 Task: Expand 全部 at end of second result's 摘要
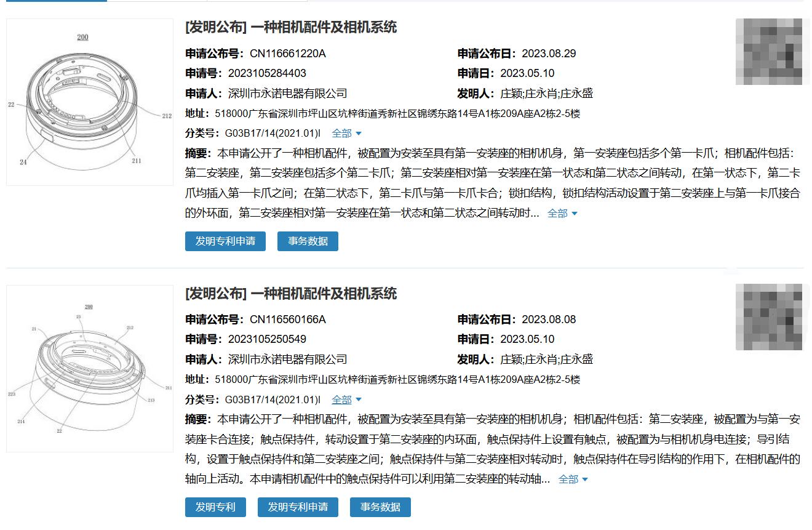(573, 480)
